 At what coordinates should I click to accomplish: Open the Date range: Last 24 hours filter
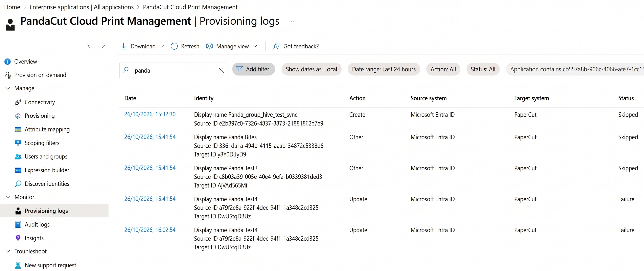pos(384,69)
